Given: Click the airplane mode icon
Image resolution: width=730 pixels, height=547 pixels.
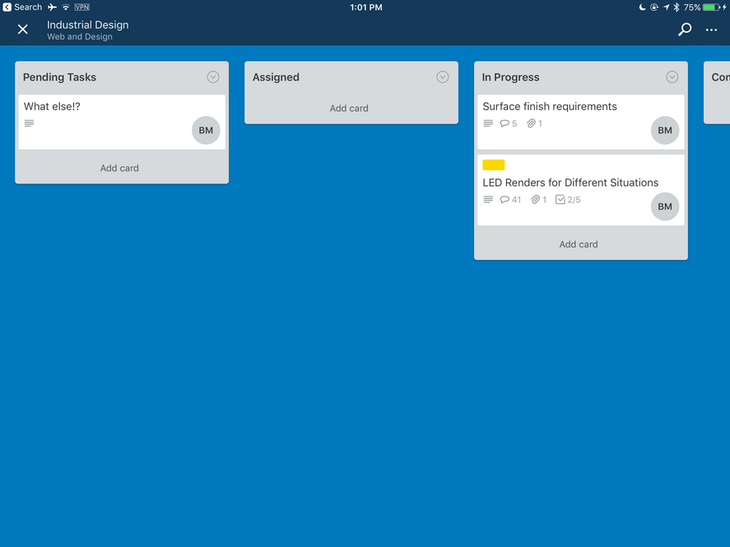Looking at the screenshot, I should [52, 7].
